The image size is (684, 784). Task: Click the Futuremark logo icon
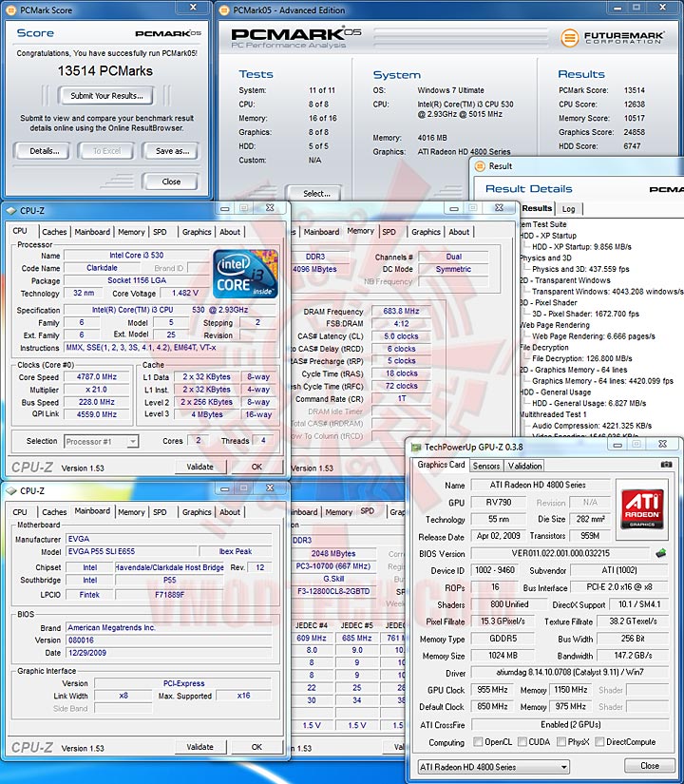pos(569,38)
